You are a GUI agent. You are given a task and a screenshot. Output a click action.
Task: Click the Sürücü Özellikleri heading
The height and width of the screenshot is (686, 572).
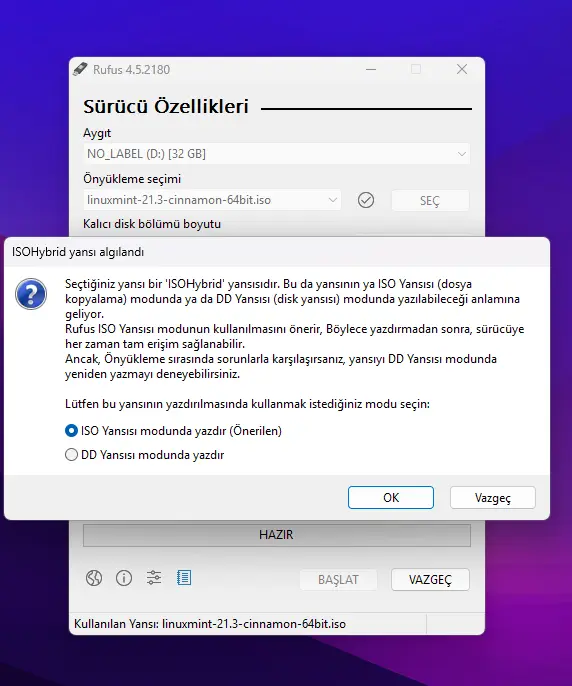[x=166, y=106]
